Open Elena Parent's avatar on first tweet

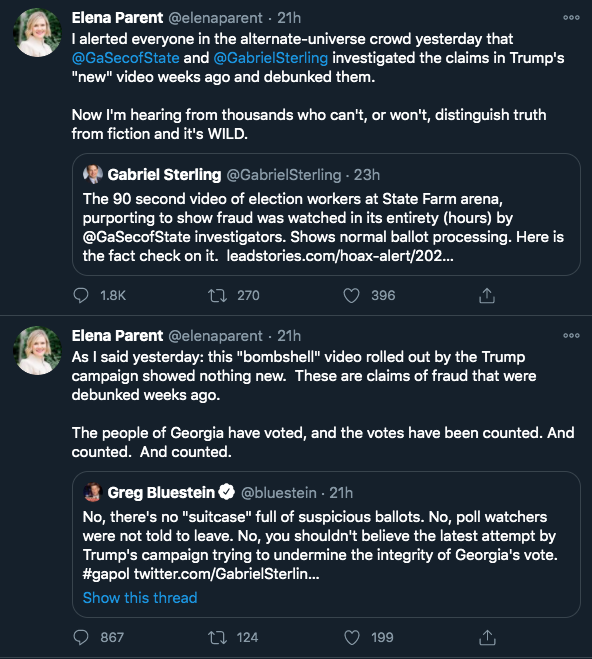tap(37, 32)
